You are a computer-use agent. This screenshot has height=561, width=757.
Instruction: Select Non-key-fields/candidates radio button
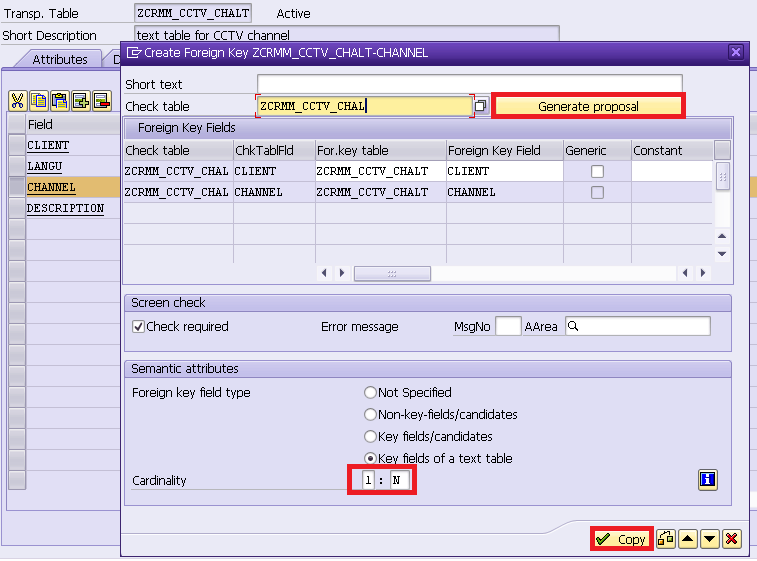[370, 414]
